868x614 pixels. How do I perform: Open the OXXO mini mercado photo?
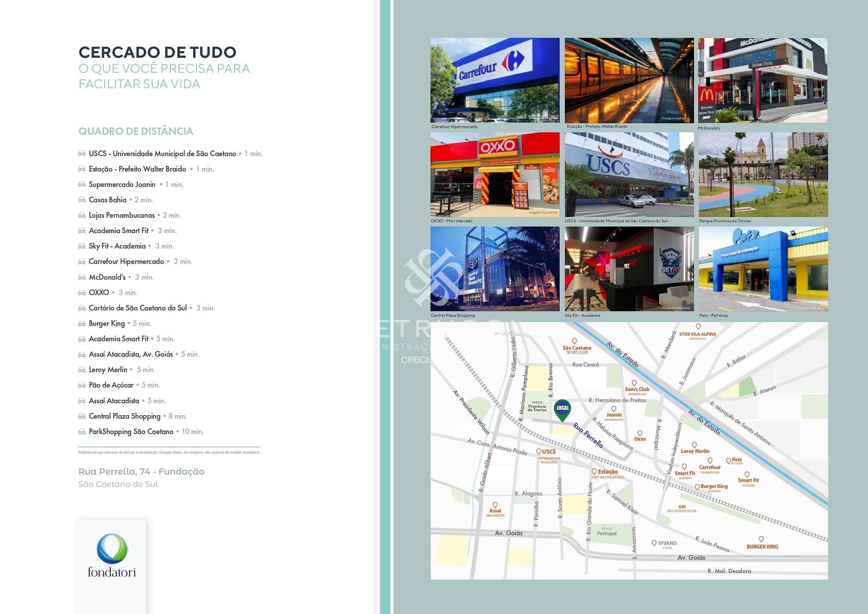495,174
